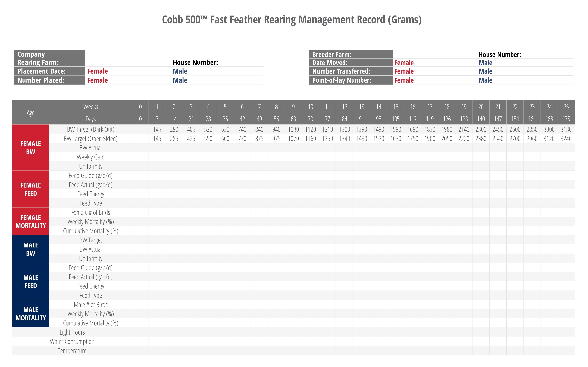
Task: Select the week 12 column header
Action: 345,107
